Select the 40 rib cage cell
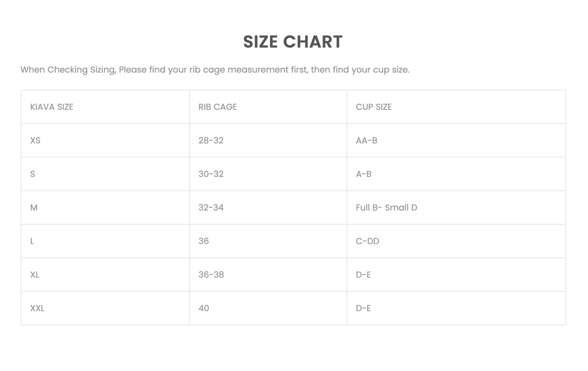The image size is (588, 371). [x=204, y=308]
